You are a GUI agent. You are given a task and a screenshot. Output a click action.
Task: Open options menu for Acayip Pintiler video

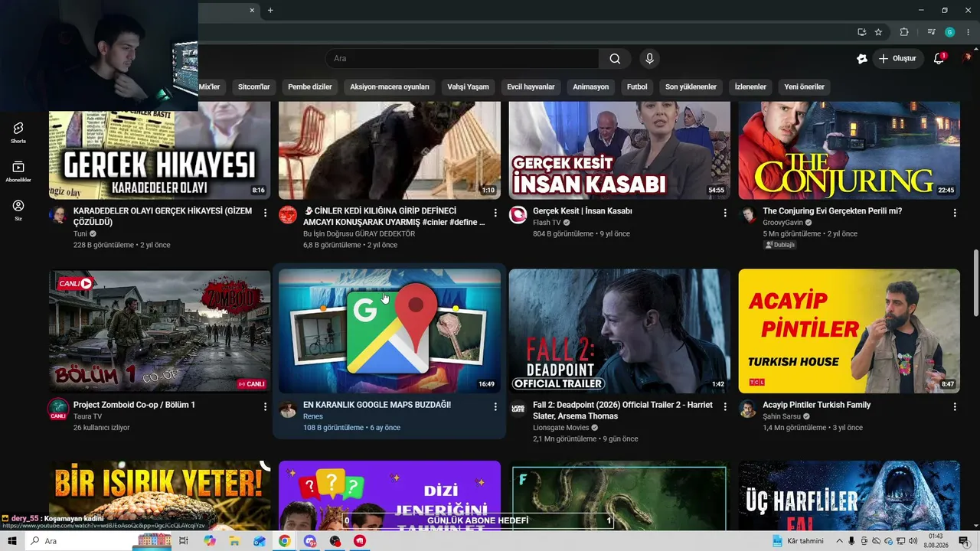955,407
